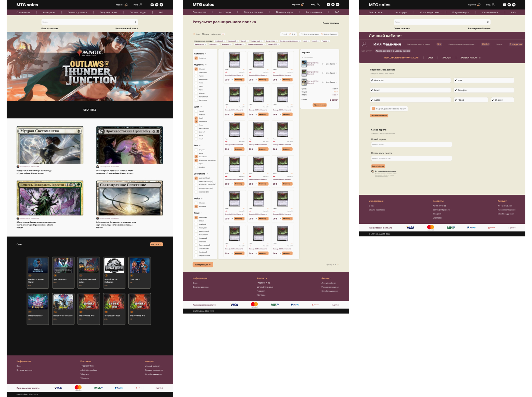Uncheck NEAR MINT condition checkbox

(x=196, y=178)
